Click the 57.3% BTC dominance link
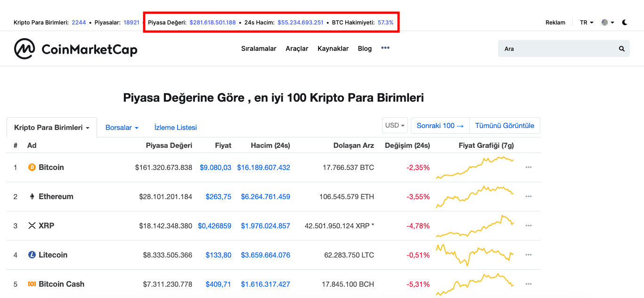 385,22
